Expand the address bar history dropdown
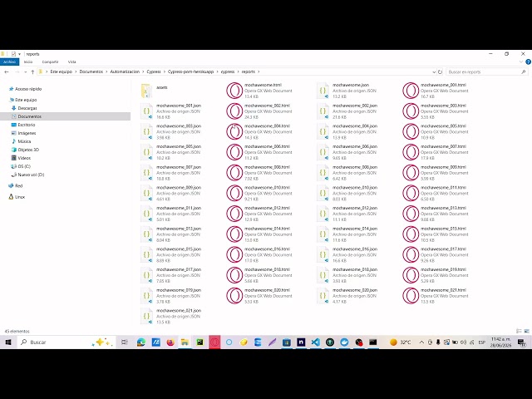 pyautogui.click(x=434, y=72)
